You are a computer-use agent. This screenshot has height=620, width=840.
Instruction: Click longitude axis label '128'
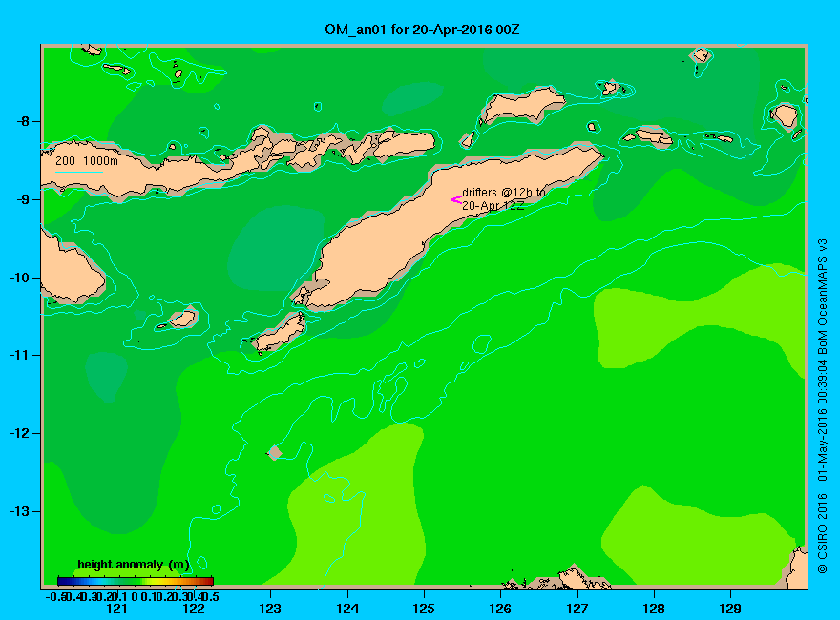coord(654,609)
